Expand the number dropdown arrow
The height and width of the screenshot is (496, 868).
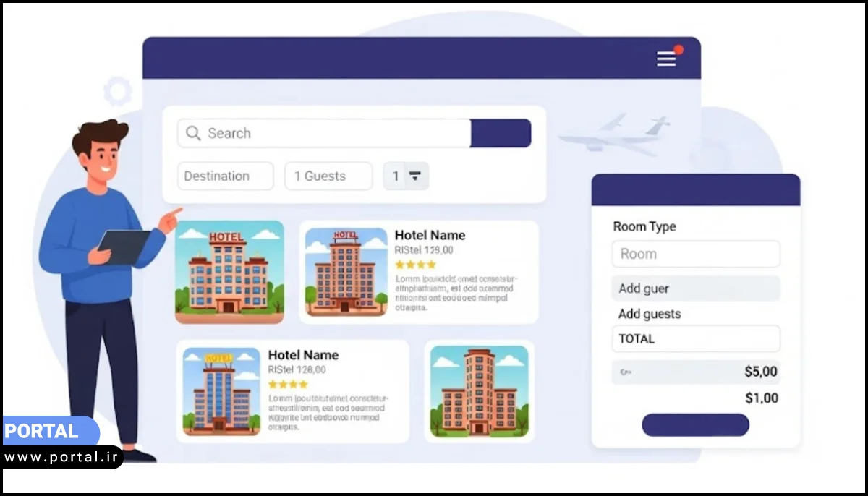coord(415,176)
